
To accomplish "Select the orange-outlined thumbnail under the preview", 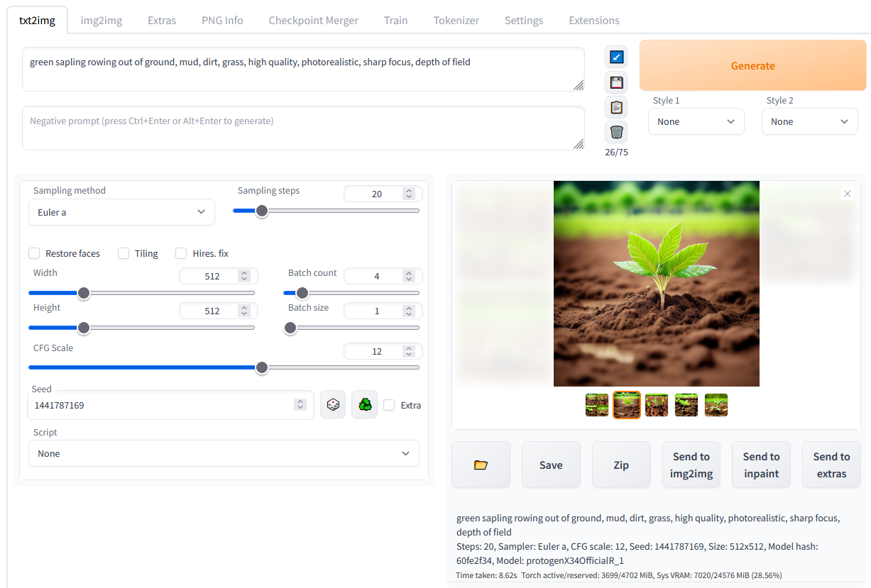I will tap(627, 405).
